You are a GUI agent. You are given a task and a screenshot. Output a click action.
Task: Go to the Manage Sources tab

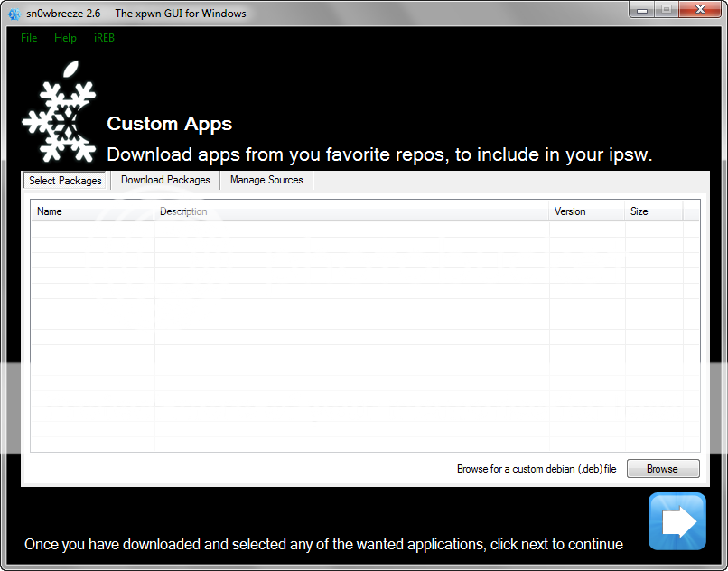coord(266,180)
